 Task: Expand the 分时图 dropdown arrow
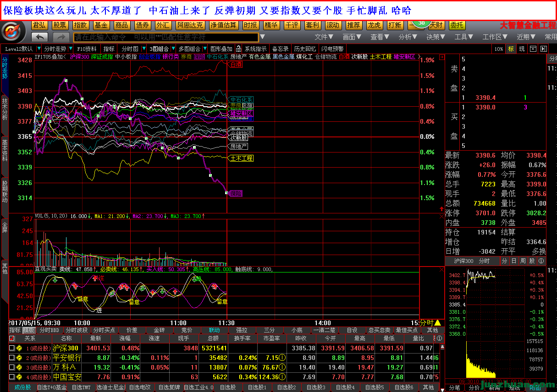pos(144,49)
